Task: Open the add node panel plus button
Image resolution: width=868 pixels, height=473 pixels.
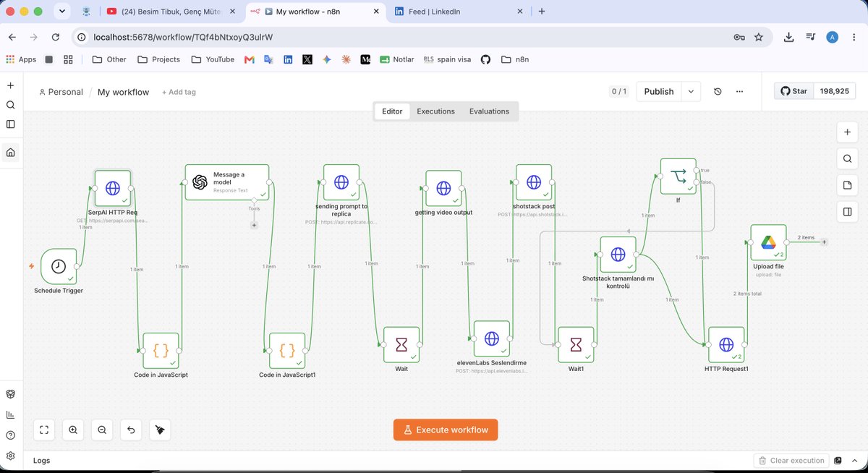Action: click(847, 132)
